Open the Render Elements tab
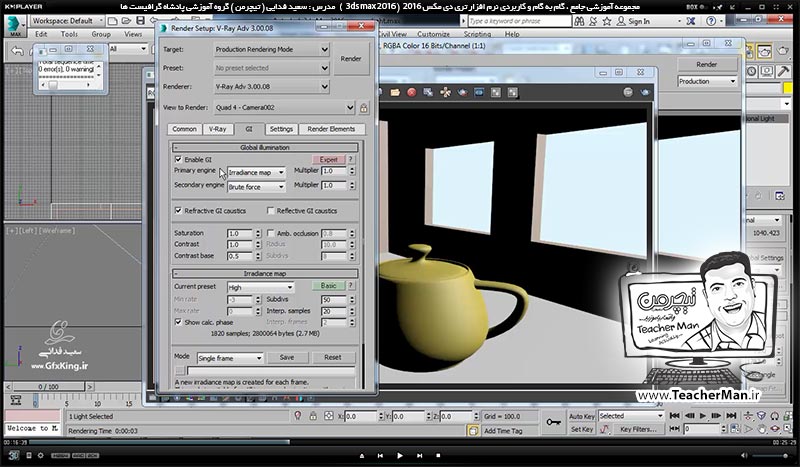Viewport: 800px width, 467px height. [x=331, y=129]
